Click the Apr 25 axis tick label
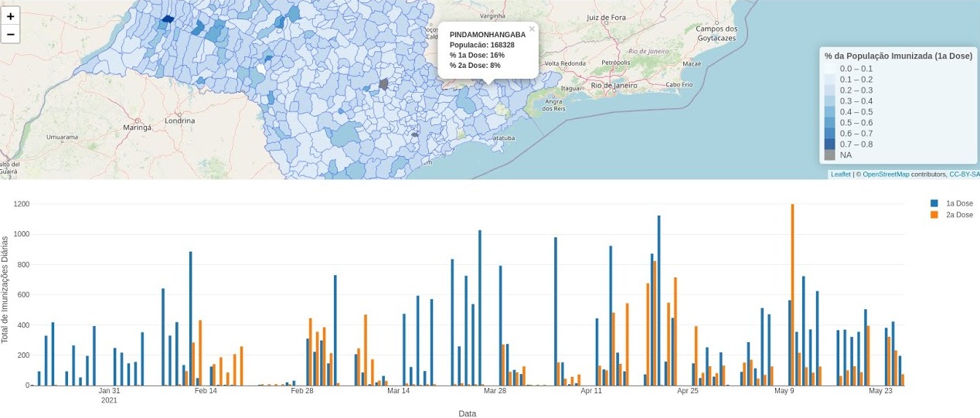Viewport: 980px width, 418px height. [688, 391]
